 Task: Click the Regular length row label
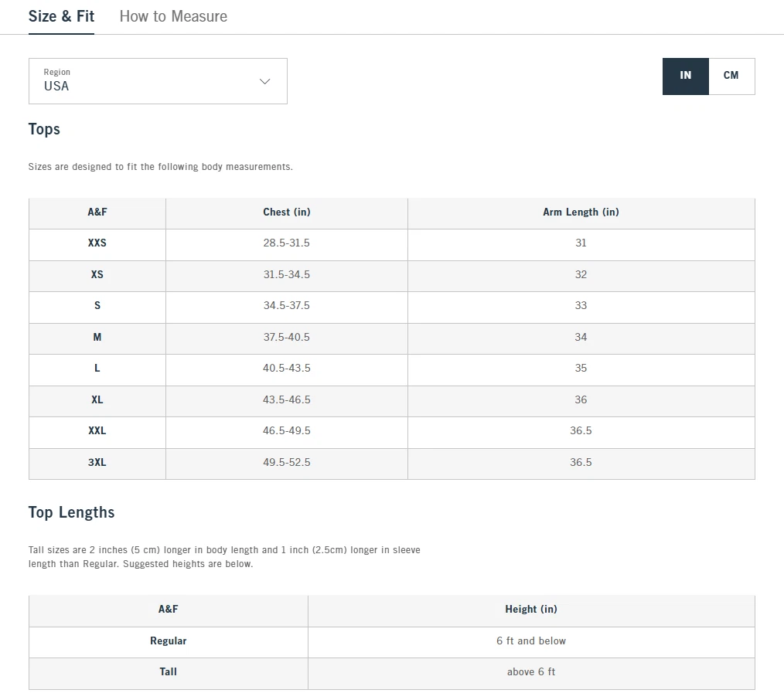click(x=168, y=641)
